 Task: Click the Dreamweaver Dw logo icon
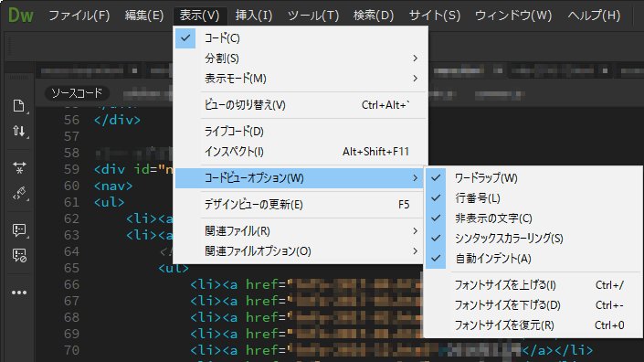[20, 16]
